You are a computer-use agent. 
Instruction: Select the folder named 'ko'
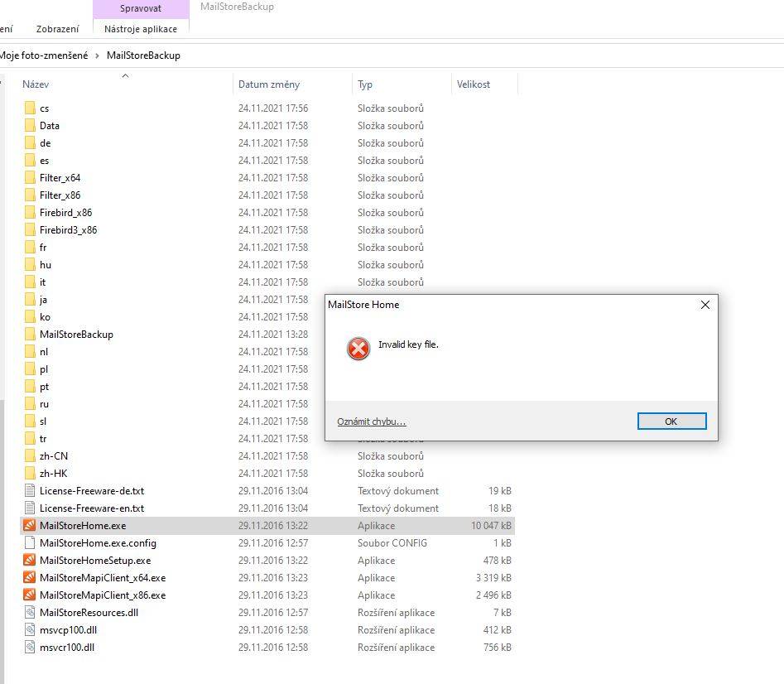click(45, 317)
